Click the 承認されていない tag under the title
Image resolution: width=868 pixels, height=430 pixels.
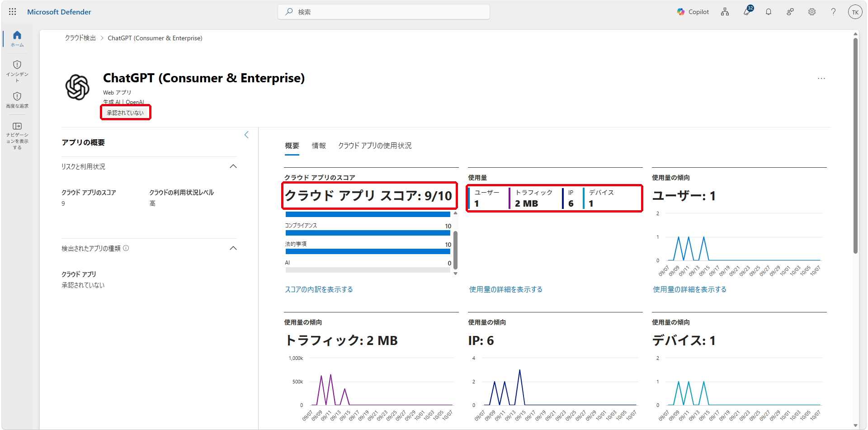tap(125, 113)
